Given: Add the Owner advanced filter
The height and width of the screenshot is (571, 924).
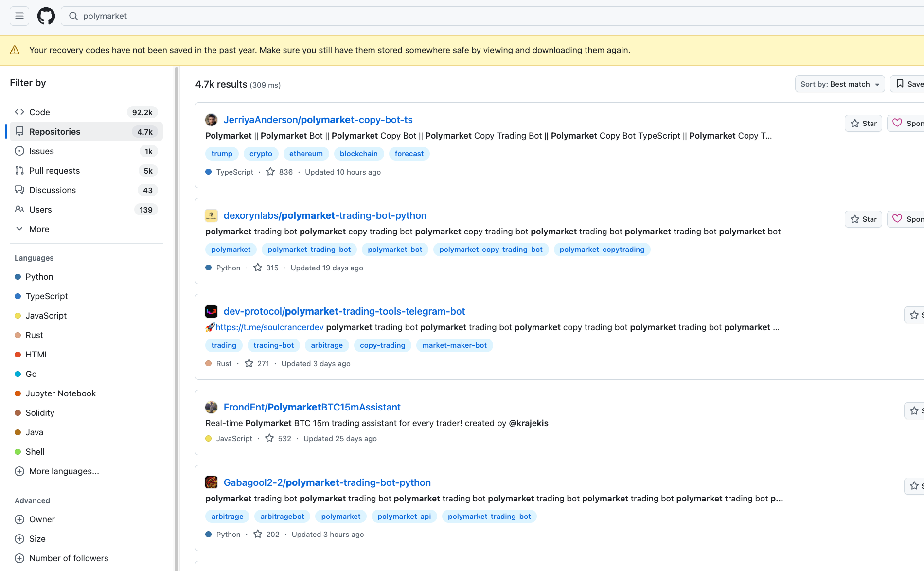Looking at the screenshot, I should coord(41,519).
